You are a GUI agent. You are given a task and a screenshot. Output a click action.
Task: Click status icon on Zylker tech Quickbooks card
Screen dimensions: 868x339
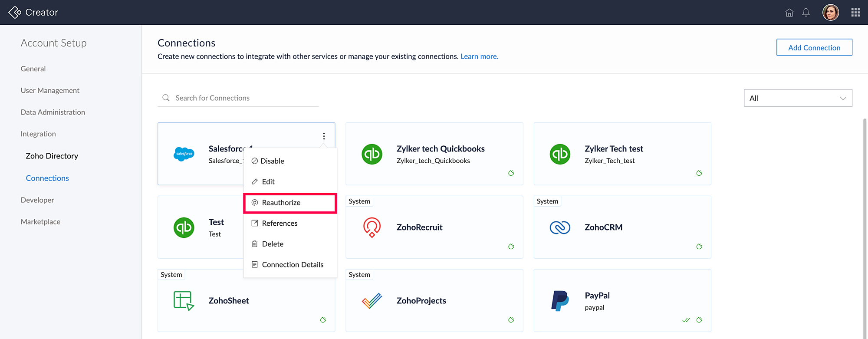point(511,173)
